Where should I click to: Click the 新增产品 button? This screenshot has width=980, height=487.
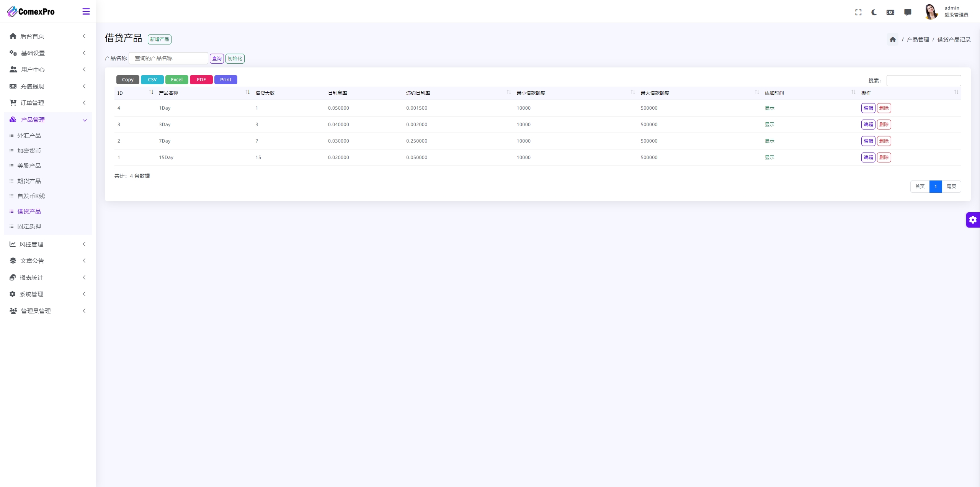(x=159, y=39)
